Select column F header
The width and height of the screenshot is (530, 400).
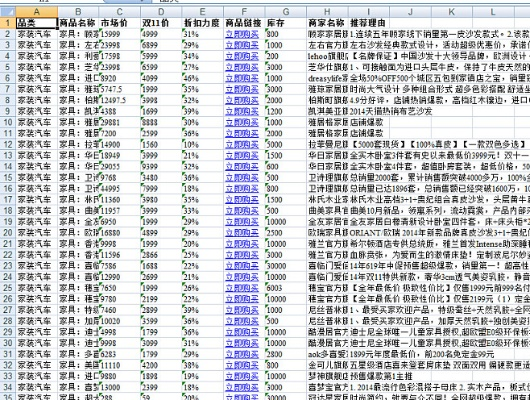244,12
